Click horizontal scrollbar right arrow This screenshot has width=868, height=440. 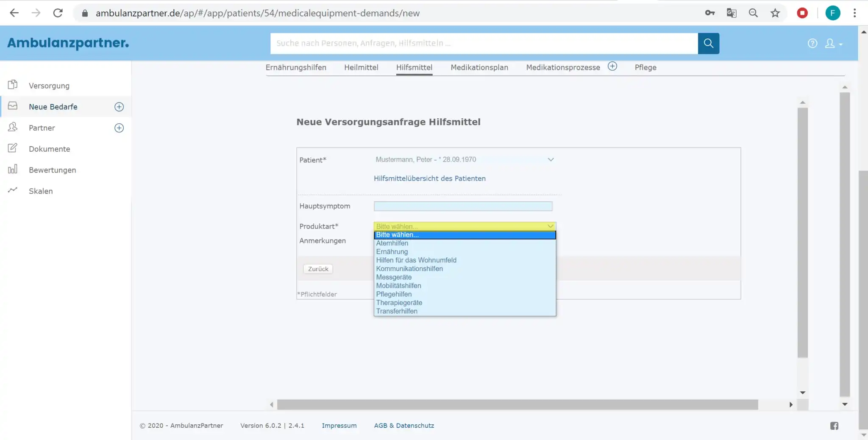click(791, 405)
